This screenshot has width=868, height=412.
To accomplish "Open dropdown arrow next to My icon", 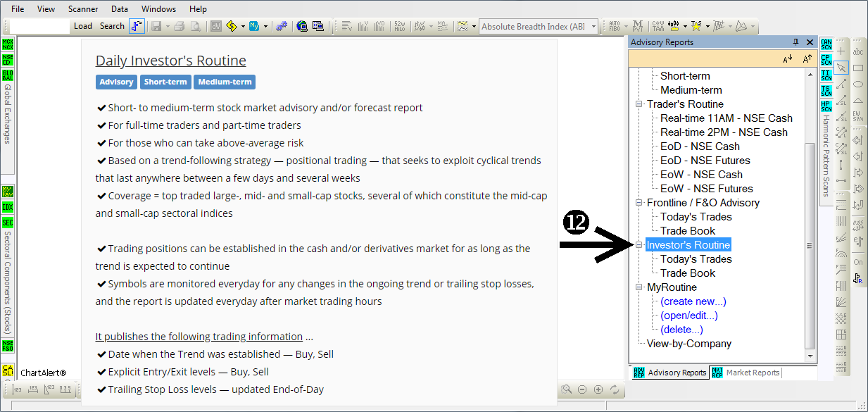I will tap(265, 27).
